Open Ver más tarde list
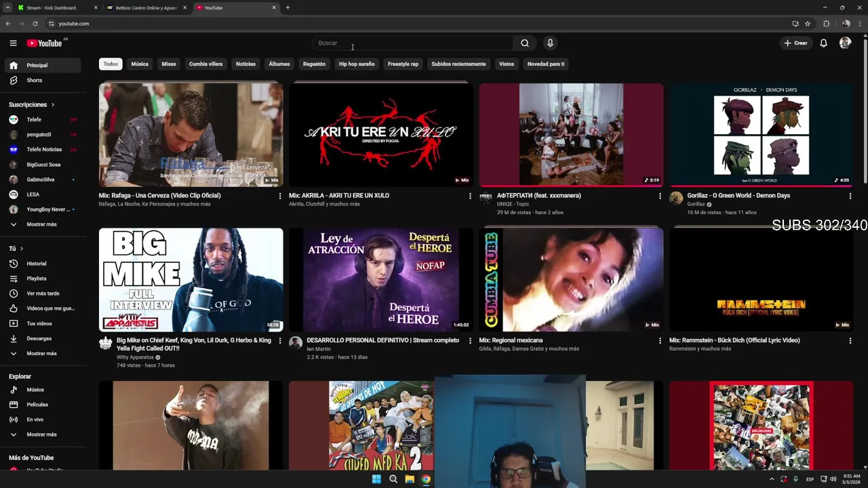 pos(42,293)
